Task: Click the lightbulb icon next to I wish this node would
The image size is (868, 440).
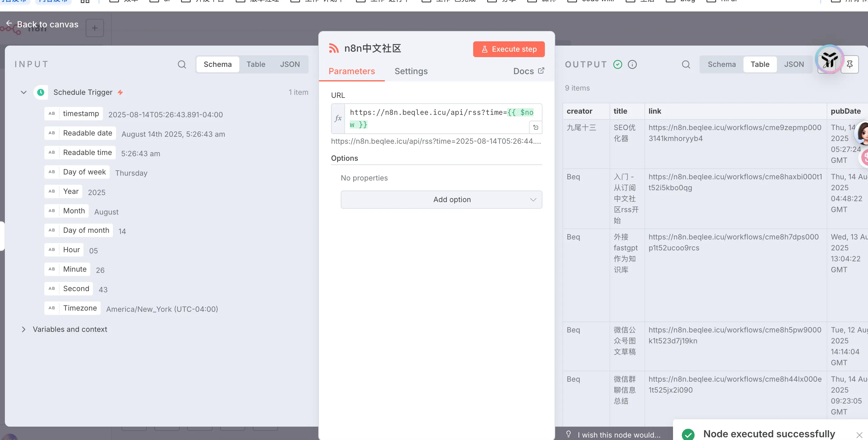Action: point(569,434)
